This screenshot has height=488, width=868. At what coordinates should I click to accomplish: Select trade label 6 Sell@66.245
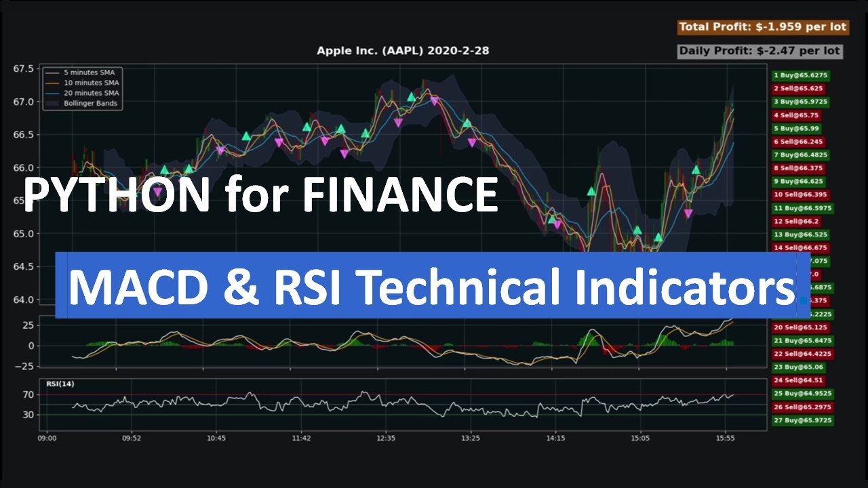pos(799,142)
